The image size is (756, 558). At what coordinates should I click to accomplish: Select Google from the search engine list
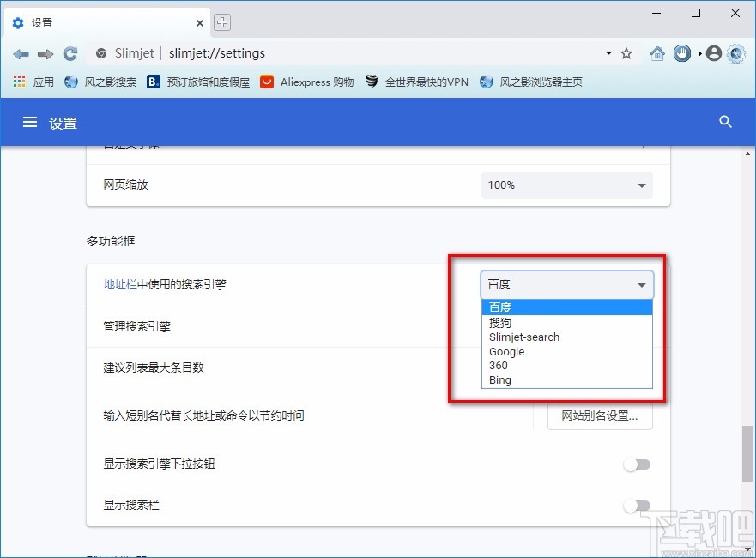pyautogui.click(x=506, y=351)
